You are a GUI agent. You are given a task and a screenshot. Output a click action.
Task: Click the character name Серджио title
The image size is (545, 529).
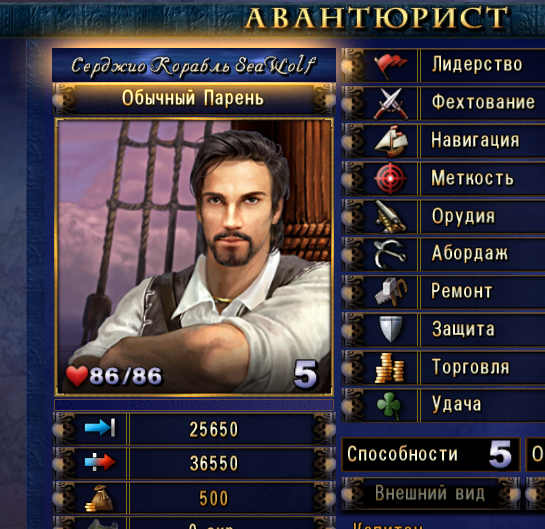pyautogui.click(x=194, y=66)
